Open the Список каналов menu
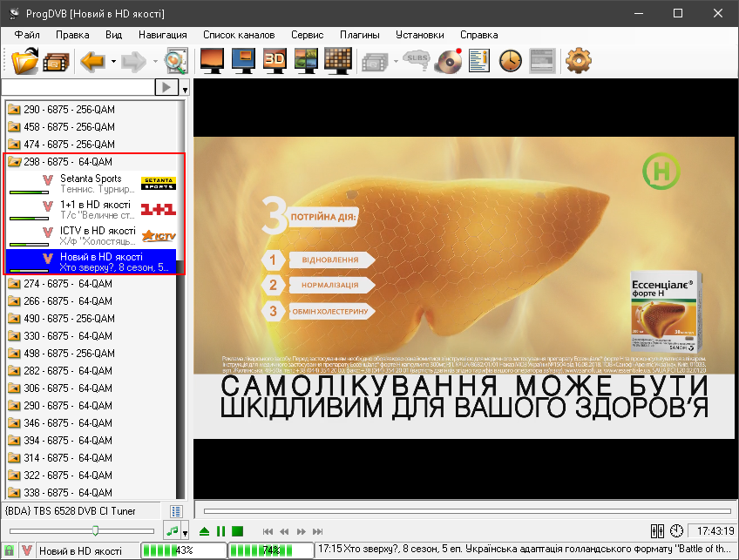This screenshot has height=560, width=739. point(239,35)
